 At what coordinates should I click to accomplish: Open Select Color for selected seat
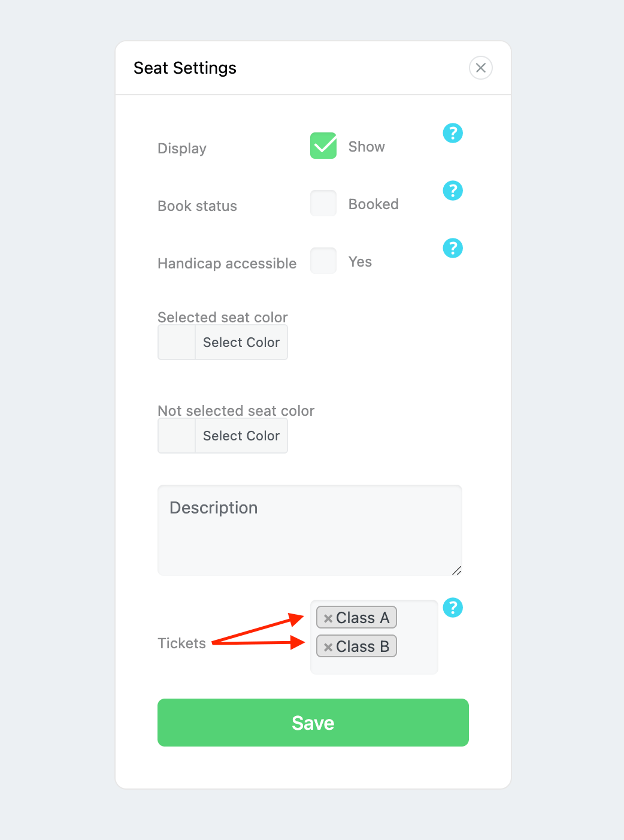241,342
